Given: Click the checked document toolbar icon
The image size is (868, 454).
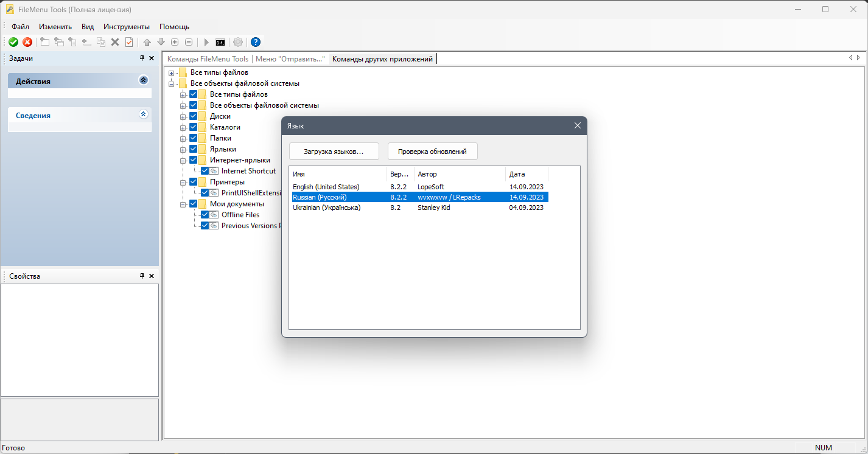Looking at the screenshot, I should coord(129,42).
